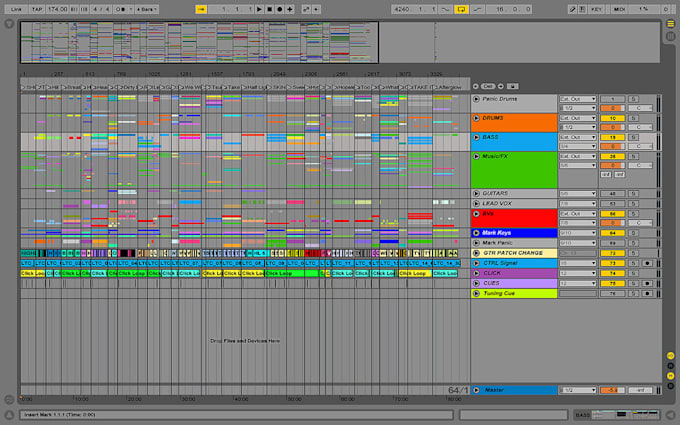Toggle the computer MIDI keyboard icon
The width and height of the screenshot is (680, 425).
pos(582,9)
